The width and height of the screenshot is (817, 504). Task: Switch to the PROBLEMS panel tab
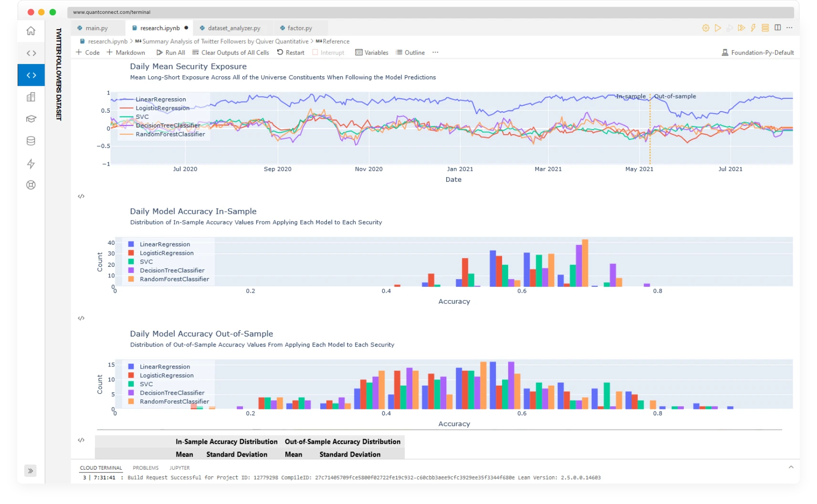coord(146,468)
